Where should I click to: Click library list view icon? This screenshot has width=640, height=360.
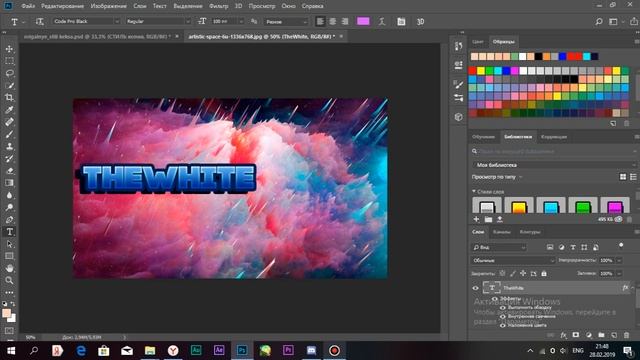[x=633, y=177]
